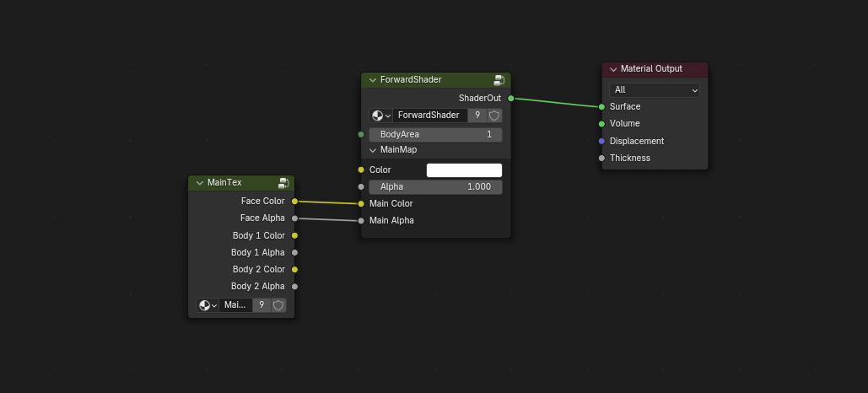
Task: Collapse the MainMap panel
Action: (373, 150)
